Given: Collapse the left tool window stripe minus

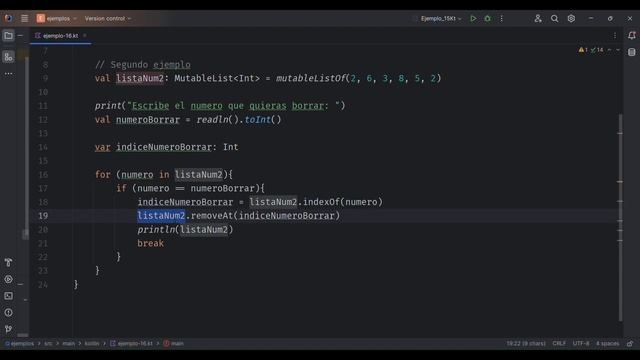Looking at the screenshot, I should [x=20, y=36].
